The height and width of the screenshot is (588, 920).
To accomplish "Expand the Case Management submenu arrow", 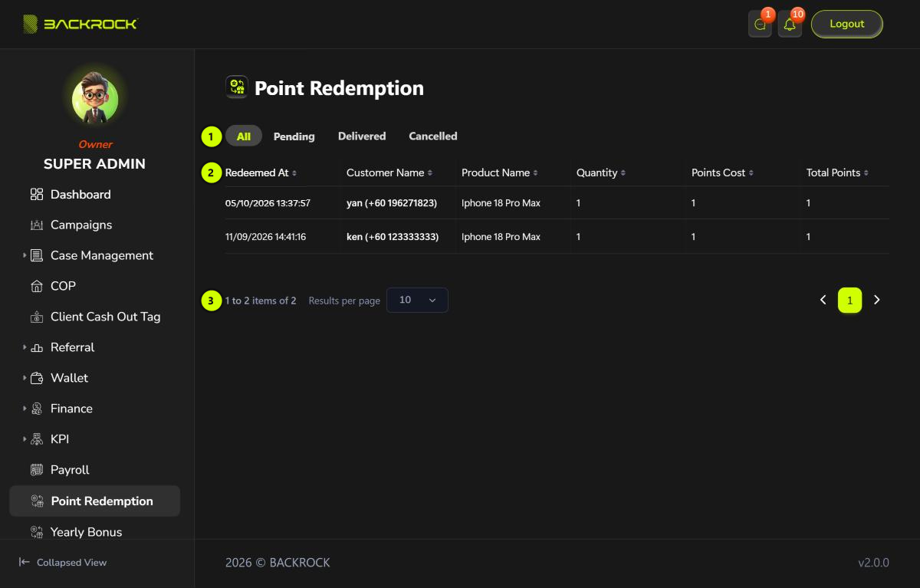I will 25,255.
